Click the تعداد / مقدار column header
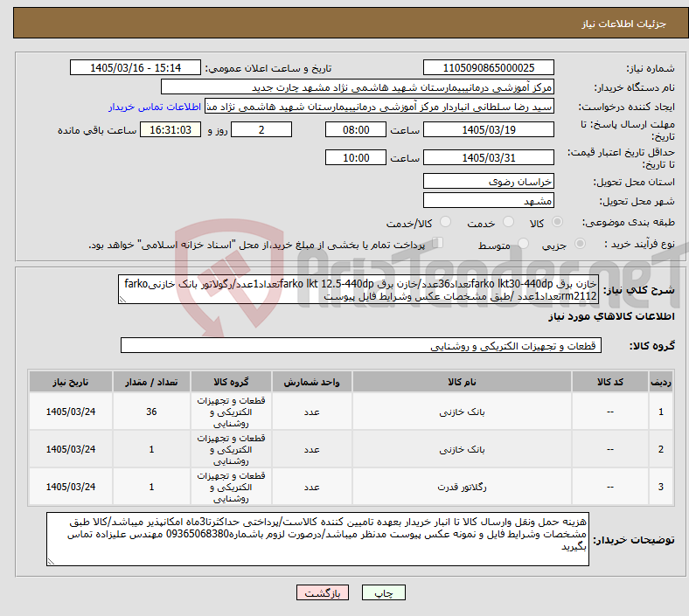Viewport: 689px width, 616px height. click(151, 382)
